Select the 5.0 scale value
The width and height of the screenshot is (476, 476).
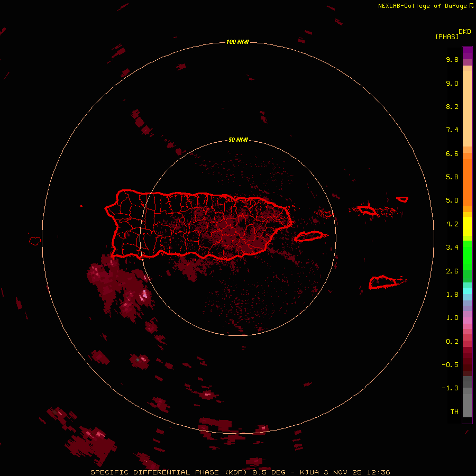pos(452,200)
